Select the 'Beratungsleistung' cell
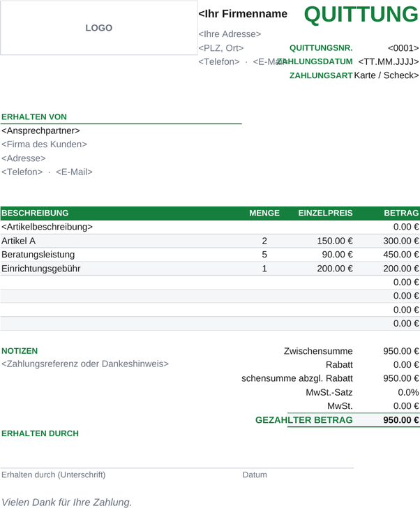 coord(38,255)
